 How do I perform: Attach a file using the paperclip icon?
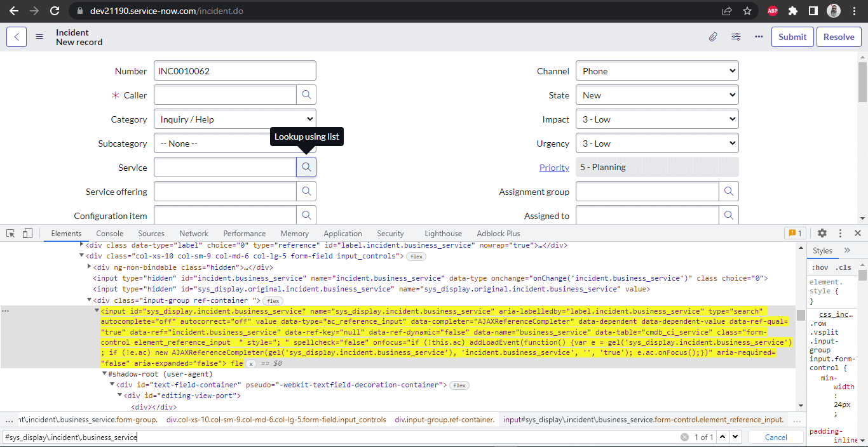coord(712,37)
